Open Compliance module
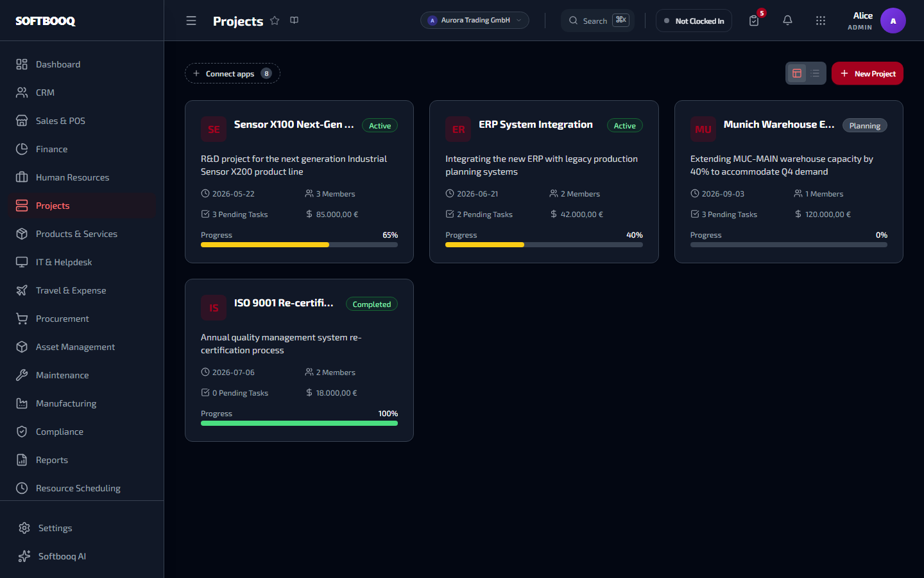This screenshot has width=924, height=578. (82, 432)
